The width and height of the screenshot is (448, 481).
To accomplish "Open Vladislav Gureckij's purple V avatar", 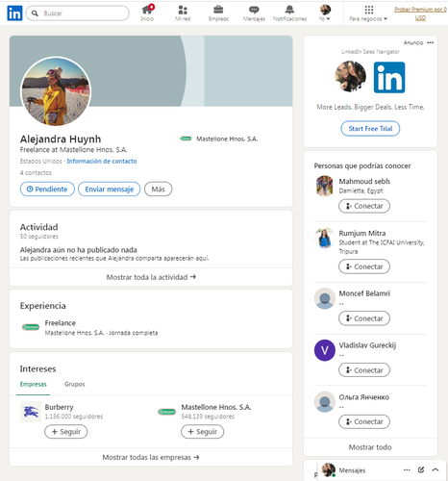I will point(325,350).
